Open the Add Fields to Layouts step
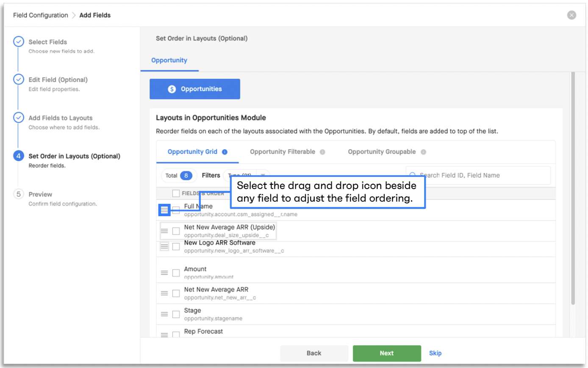The width and height of the screenshot is (588, 368). [61, 118]
